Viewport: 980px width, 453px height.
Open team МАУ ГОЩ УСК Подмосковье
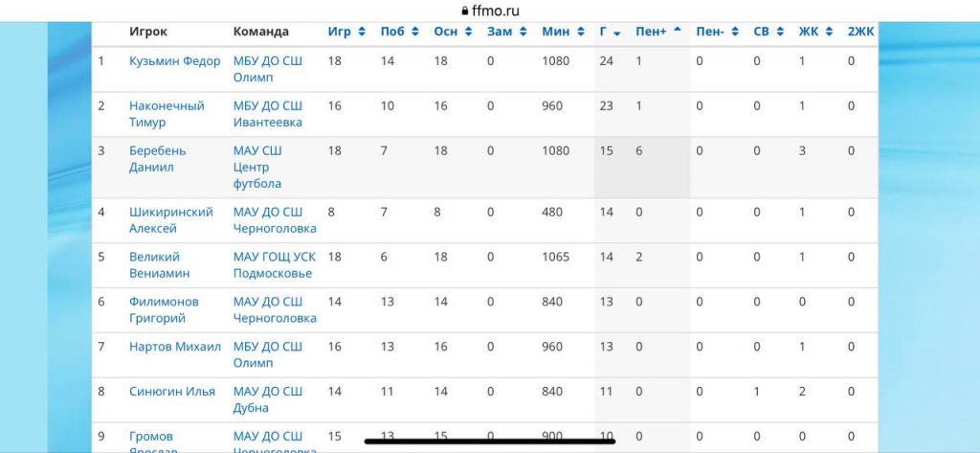[x=275, y=265]
